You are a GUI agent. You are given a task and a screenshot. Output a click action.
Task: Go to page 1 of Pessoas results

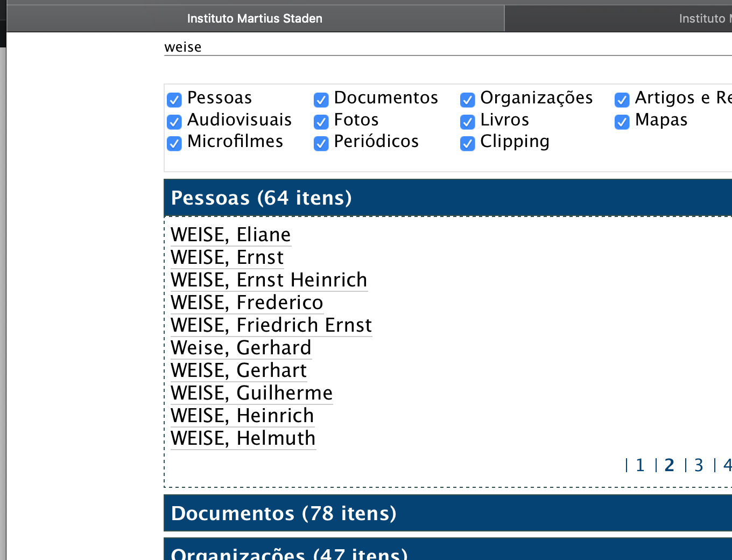640,465
